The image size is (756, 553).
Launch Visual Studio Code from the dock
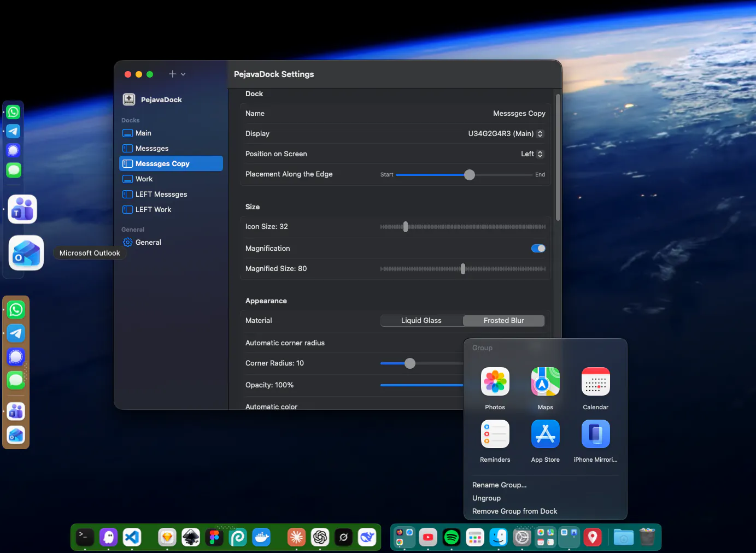pos(132,538)
